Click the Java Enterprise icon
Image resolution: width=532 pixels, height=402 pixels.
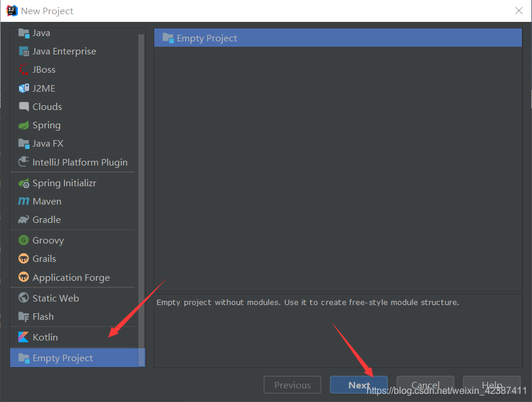pos(24,51)
